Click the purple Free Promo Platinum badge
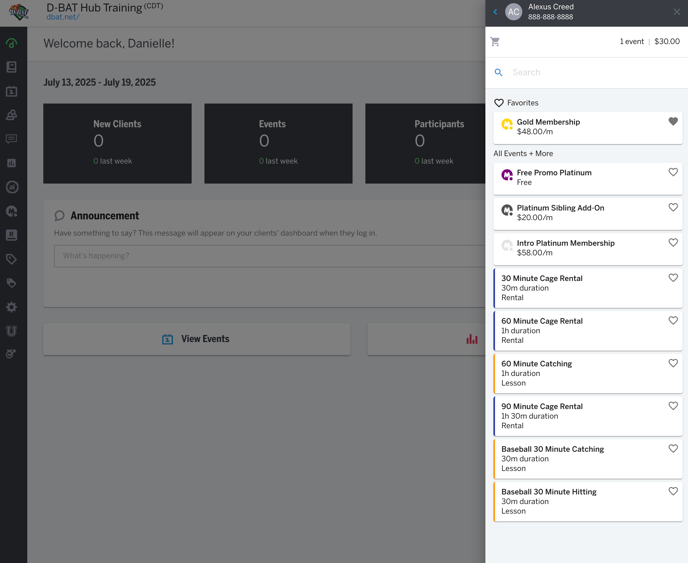 [507, 175]
